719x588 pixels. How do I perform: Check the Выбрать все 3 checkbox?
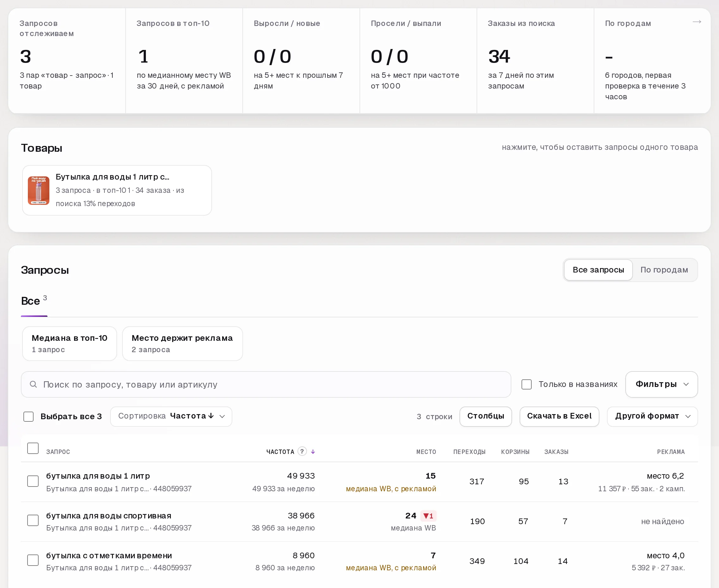[28, 416]
